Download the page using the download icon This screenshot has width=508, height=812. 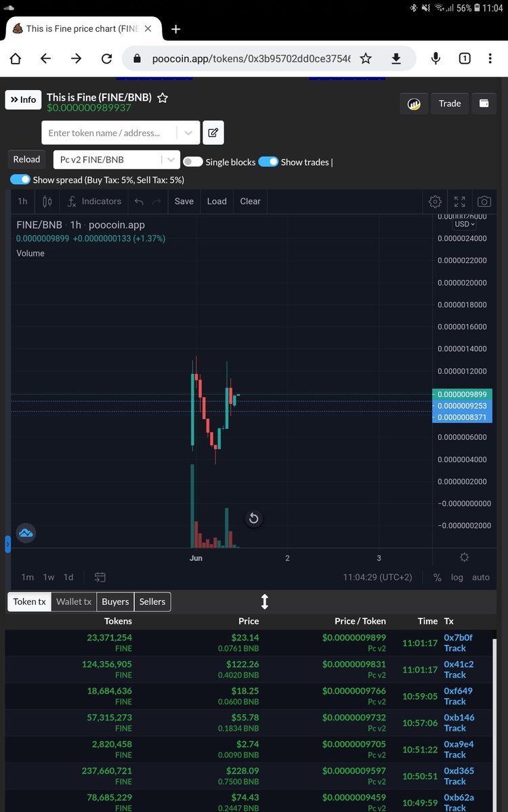click(396, 59)
